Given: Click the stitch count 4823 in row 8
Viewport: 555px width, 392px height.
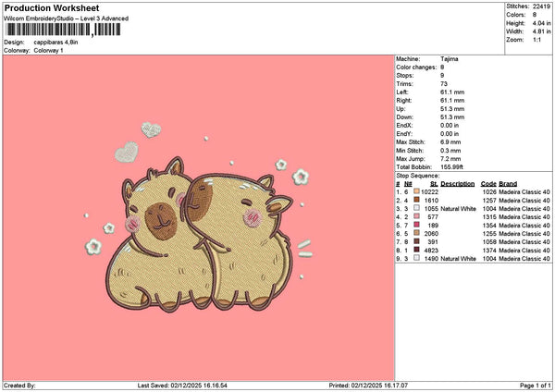Looking at the screenshot, I should coord(431,251).
